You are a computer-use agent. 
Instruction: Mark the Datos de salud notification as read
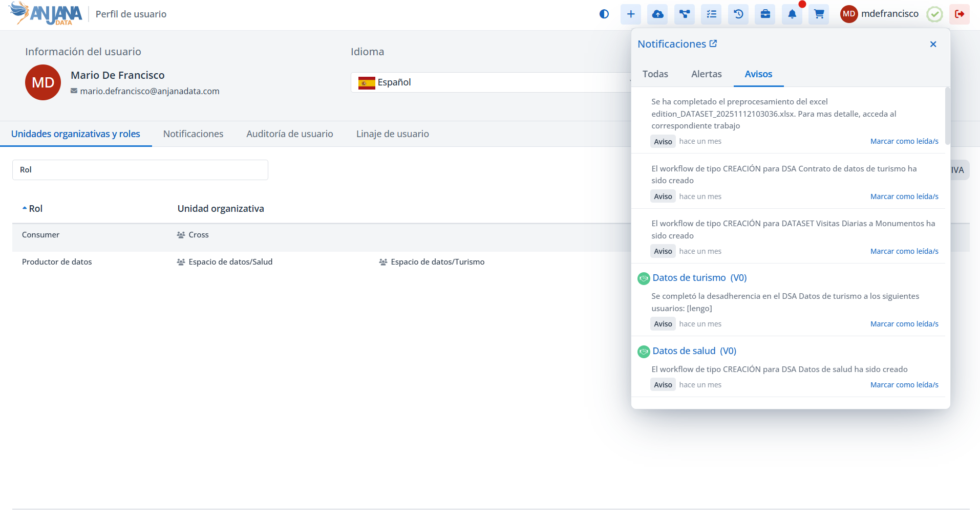[x=904, y=385]
